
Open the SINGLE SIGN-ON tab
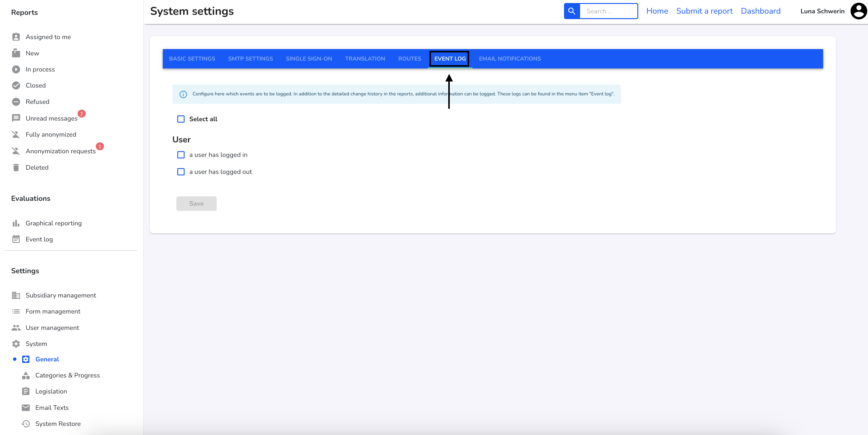coord(309,58)
